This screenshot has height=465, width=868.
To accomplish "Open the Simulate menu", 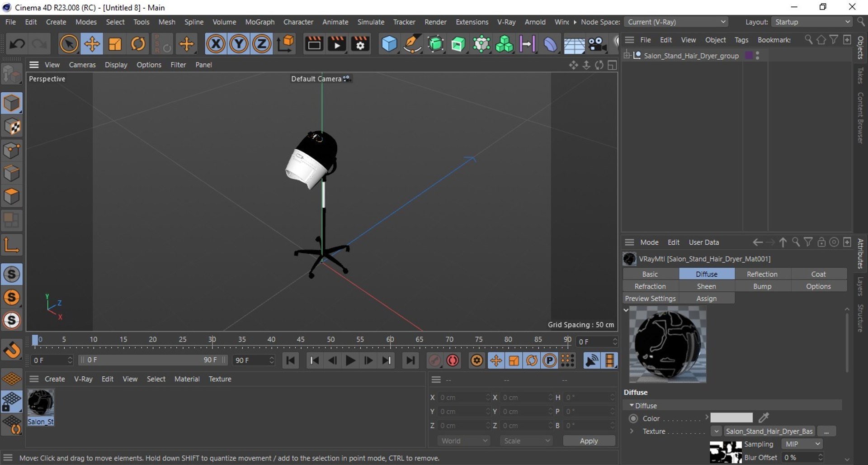I will [371, 22].
